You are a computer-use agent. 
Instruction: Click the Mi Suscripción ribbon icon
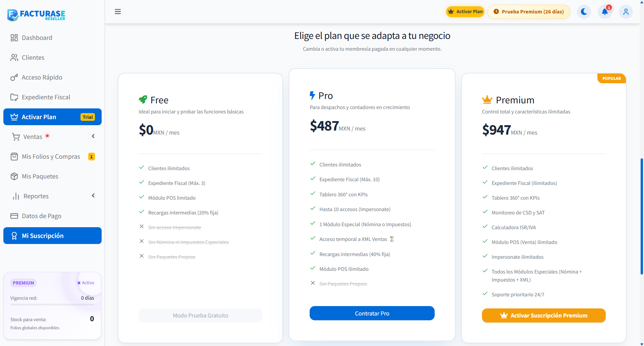tap(14, 236)
